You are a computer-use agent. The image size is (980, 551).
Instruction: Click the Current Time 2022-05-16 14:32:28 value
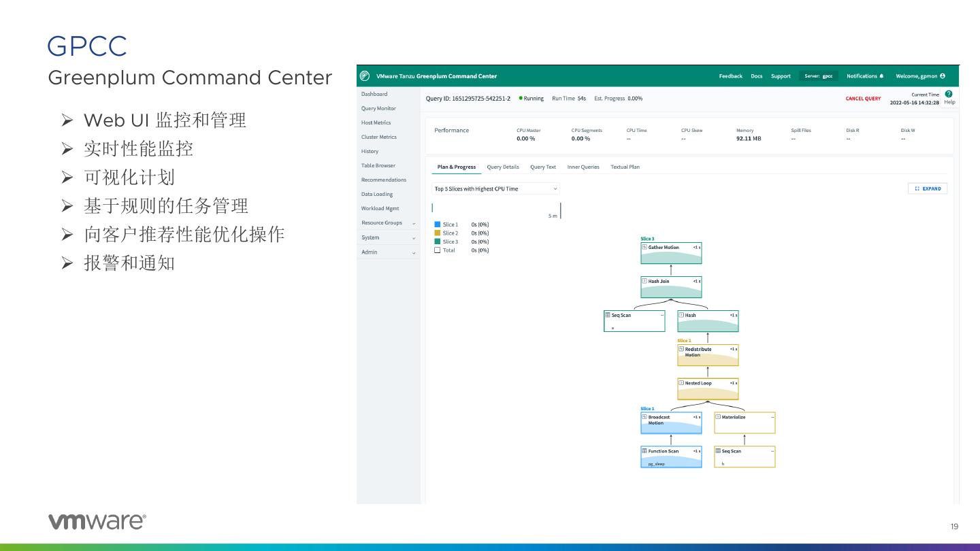(915, 103)
